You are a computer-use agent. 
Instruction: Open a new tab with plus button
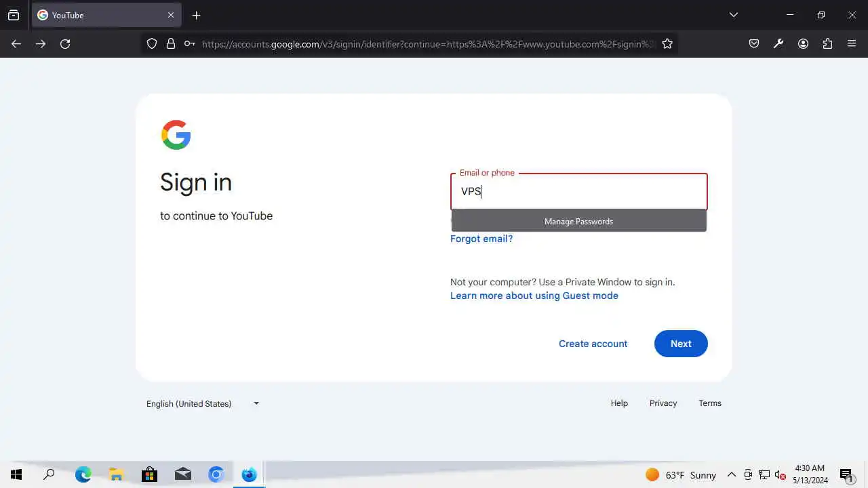click(x=196, y=15)
